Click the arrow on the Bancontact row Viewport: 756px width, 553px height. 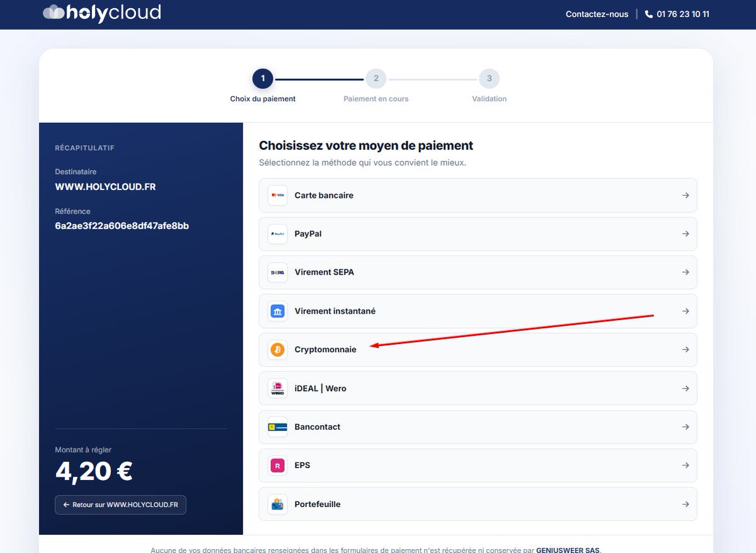[685, 426]
